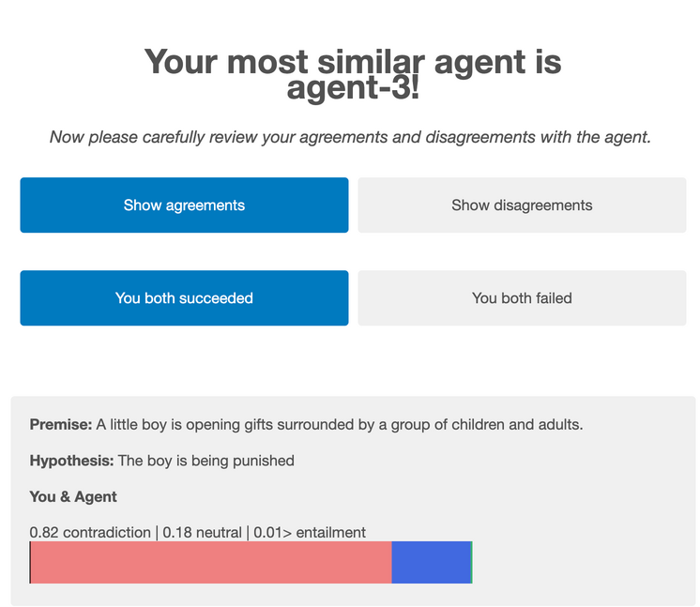Enable the You both succeeded filter

click(x=184, y=297)
